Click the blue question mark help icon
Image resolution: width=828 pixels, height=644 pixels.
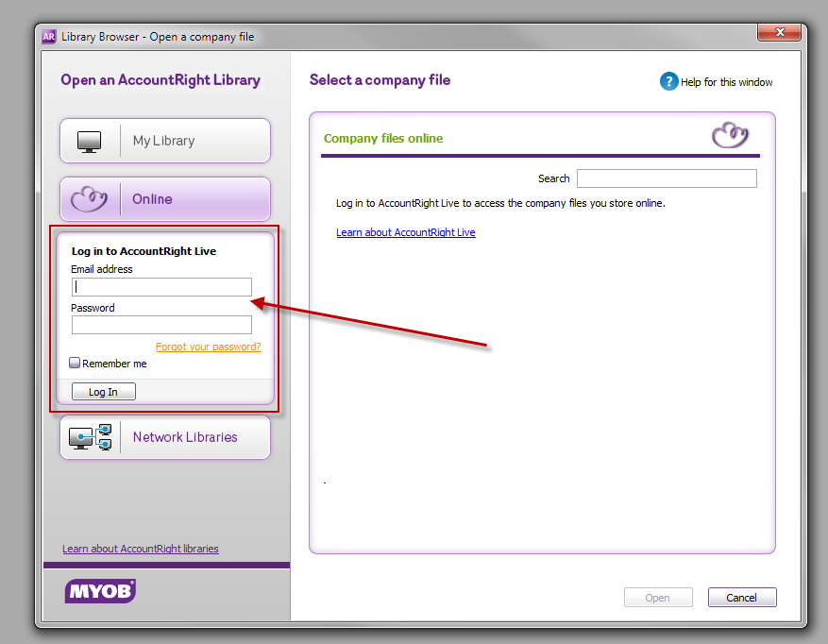click(x=668, y=81)
